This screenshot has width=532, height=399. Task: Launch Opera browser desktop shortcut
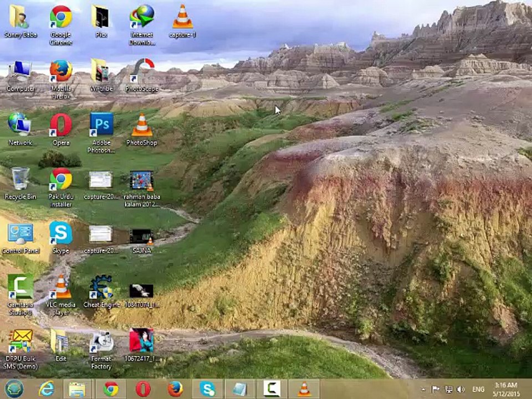(x=61, y=130)
